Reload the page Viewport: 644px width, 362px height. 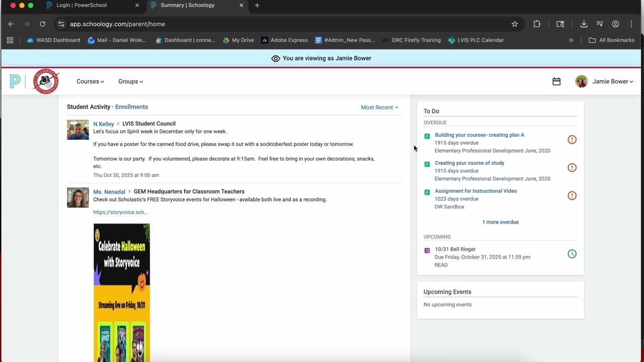[x=42, y=24]
